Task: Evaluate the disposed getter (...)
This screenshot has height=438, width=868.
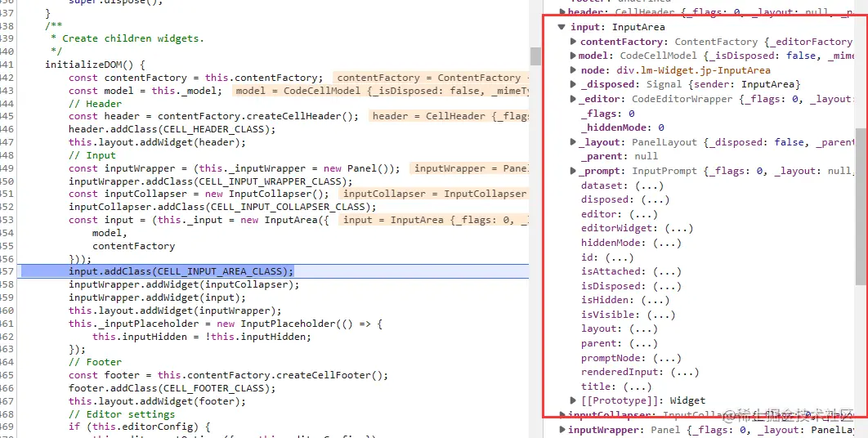Action: (655, 199)
